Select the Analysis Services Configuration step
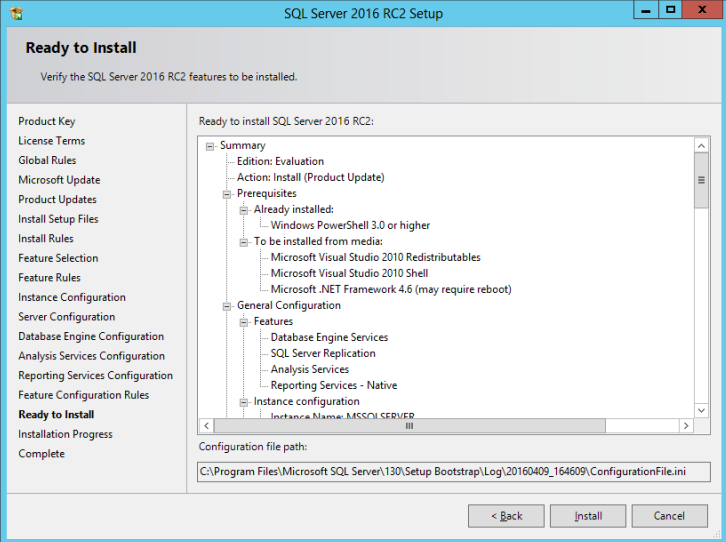Viewport: 726px width, 542px height. coord(92,356)
